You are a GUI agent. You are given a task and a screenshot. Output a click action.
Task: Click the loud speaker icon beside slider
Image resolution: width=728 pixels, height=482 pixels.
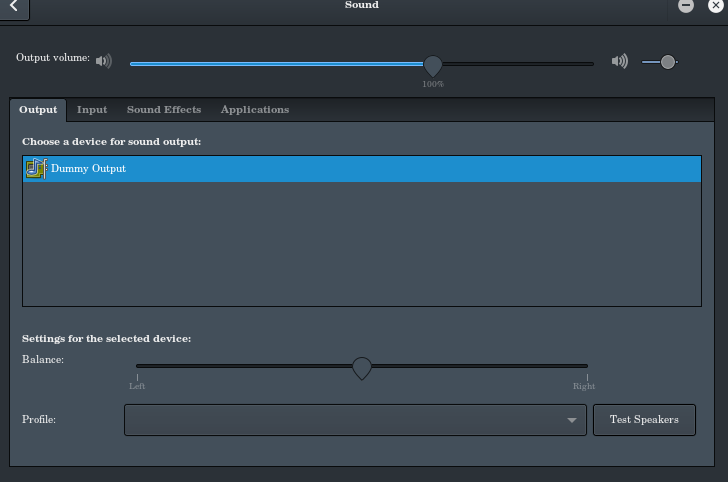[x=620, y=61]
